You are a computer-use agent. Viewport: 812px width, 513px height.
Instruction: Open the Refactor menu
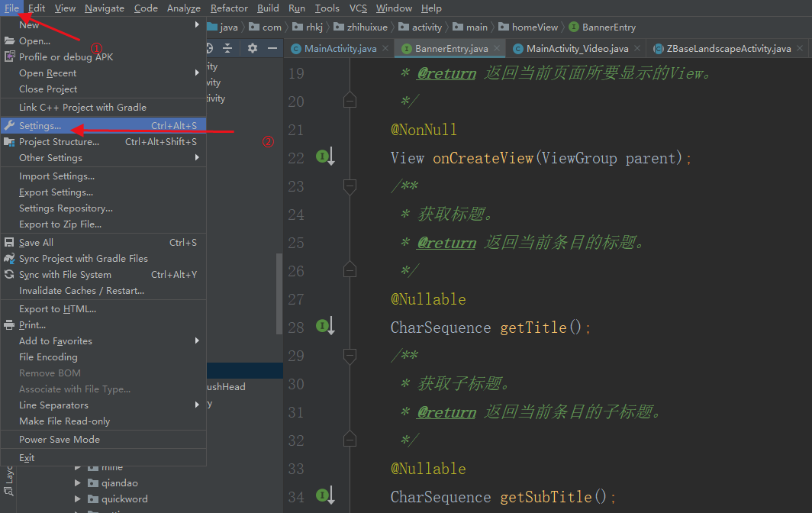coord(229,8)
